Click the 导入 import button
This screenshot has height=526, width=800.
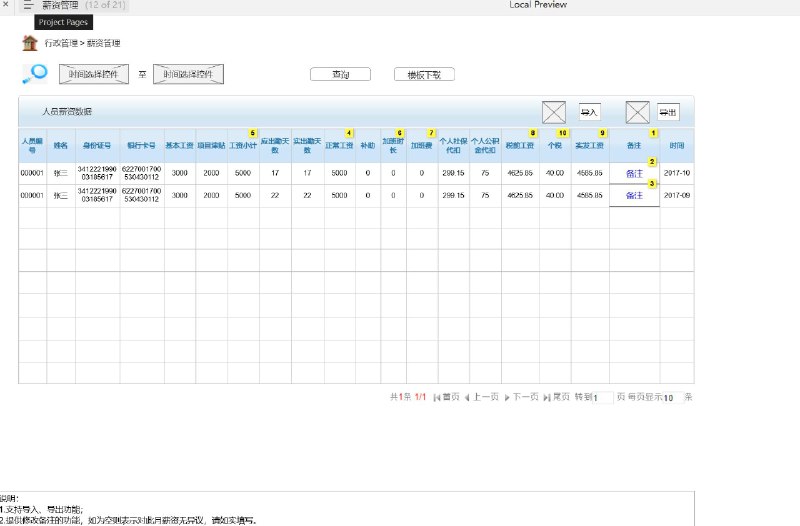click(x=589, y=112)
